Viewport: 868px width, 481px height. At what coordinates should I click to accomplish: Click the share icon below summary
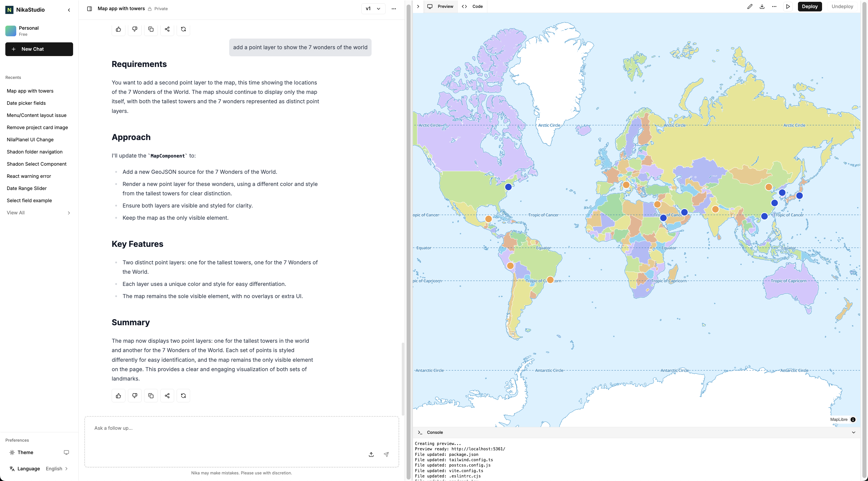click(x=167, y=396)
